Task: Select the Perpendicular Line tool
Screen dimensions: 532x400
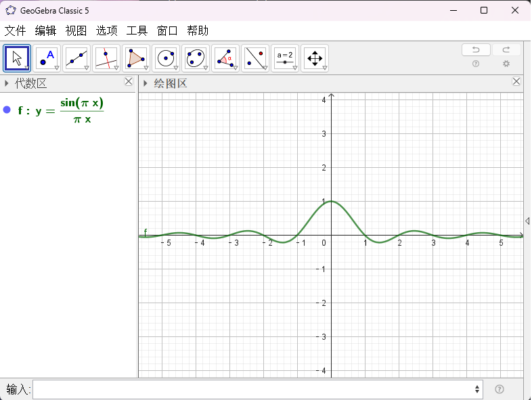Action: (106, 58)
